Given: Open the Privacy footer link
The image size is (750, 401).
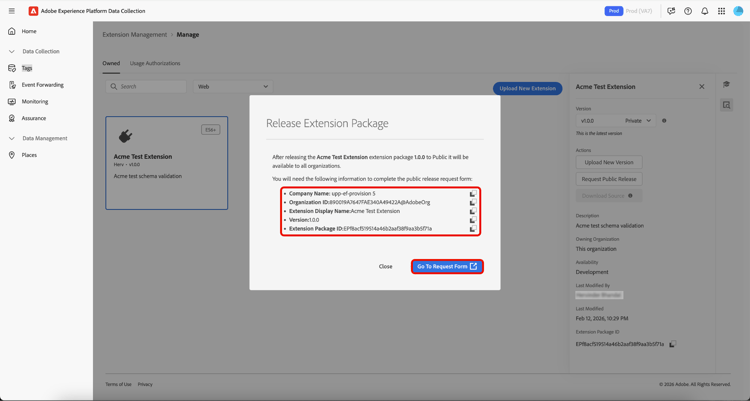Looking at the screenshot, I should pos(145,384).
